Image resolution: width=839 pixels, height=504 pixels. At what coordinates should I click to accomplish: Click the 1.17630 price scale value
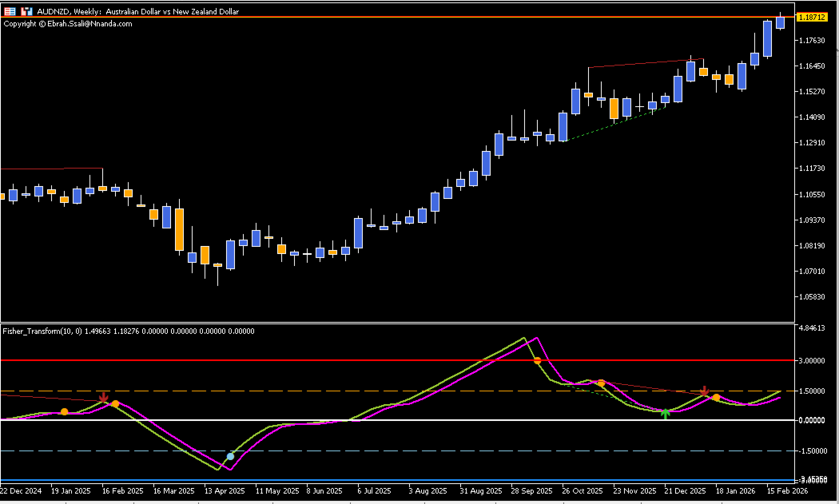[x=811, y=41]
